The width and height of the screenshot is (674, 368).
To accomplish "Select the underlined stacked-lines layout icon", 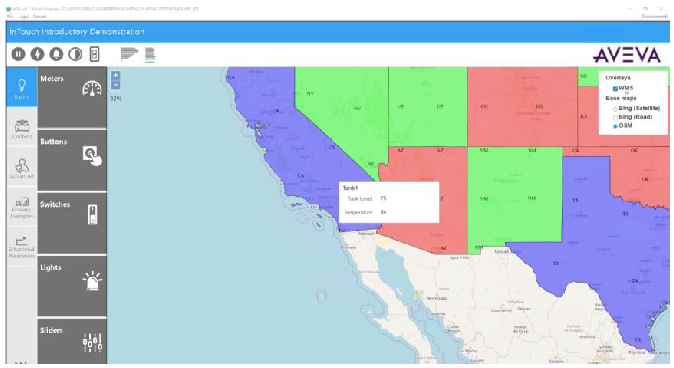I will [150, 55].
